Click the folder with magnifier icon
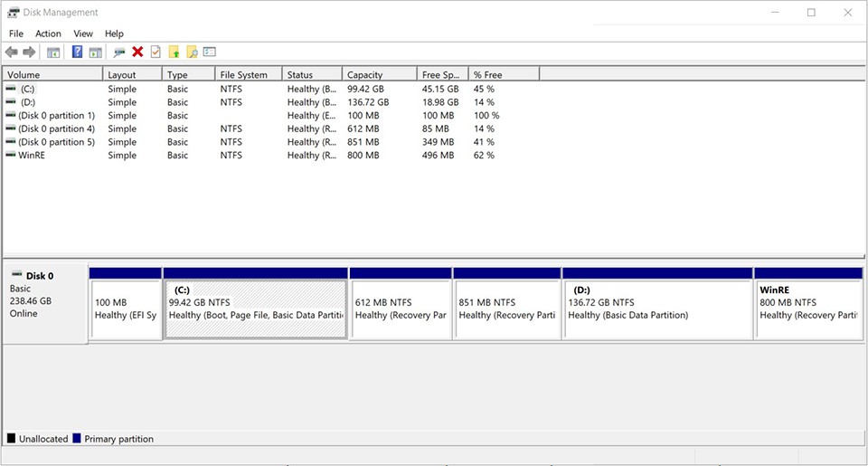 192,52
